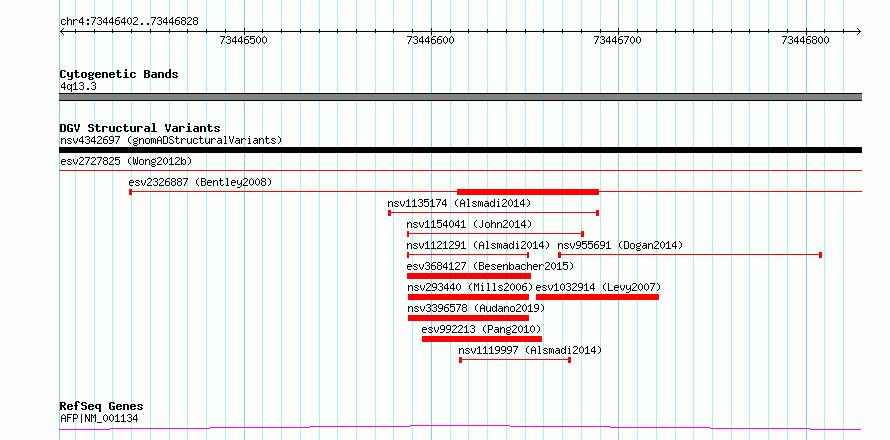The height and width of the screenshot is (440, 890).
Task: Click the DGV Structural Variants track heading
Action: [x=140, y=128]
